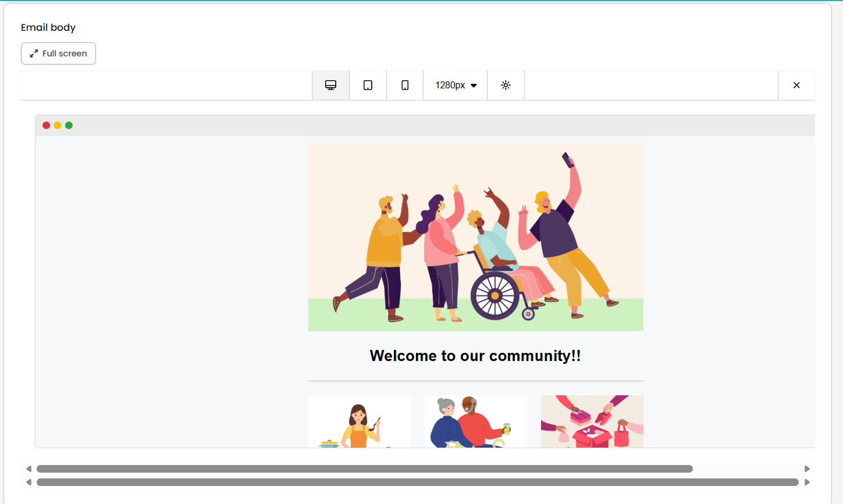Close the preview with X icon
843x504 pixels.
pyautogui.click(x=796, y=85)
